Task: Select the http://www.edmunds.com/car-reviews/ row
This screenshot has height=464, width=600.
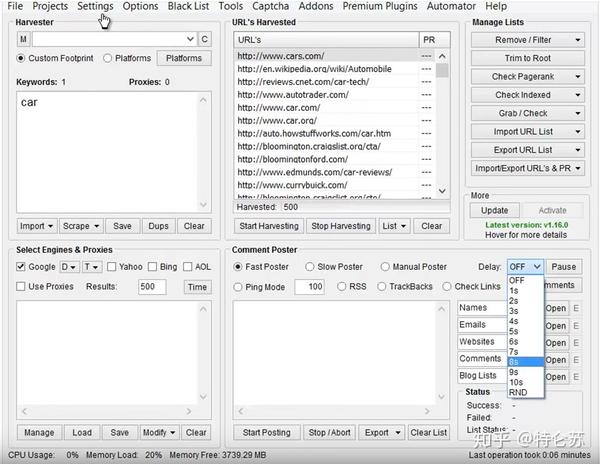Action: point(334,172)
